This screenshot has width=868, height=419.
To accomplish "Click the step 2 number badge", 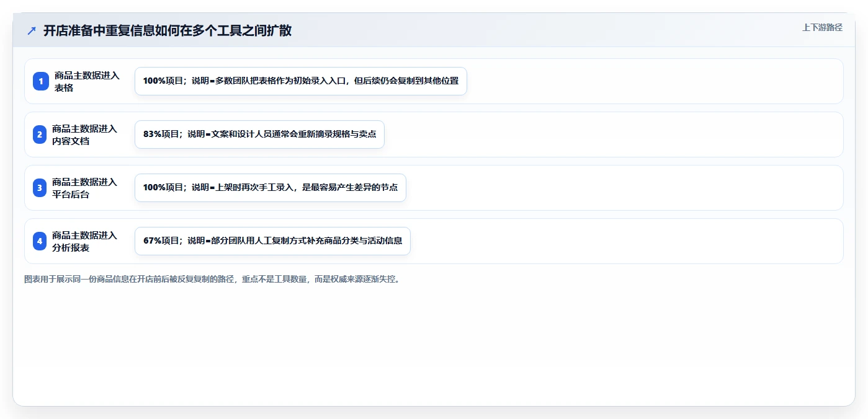I will click(40, 135).
